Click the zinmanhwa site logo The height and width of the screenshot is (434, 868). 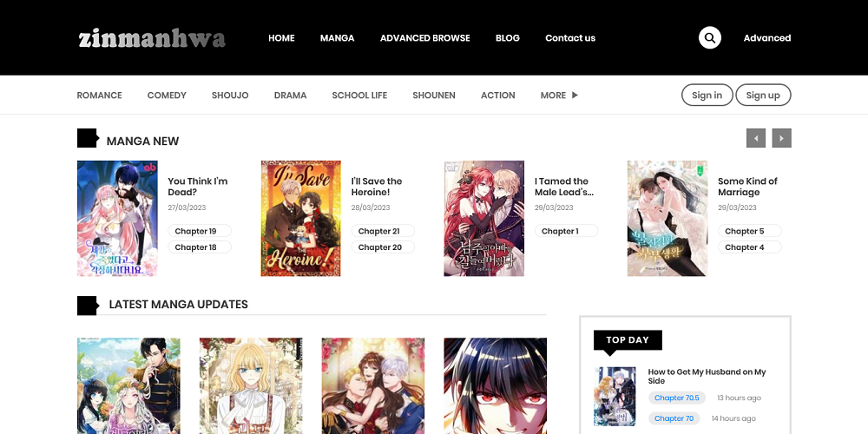coord(152,38)
